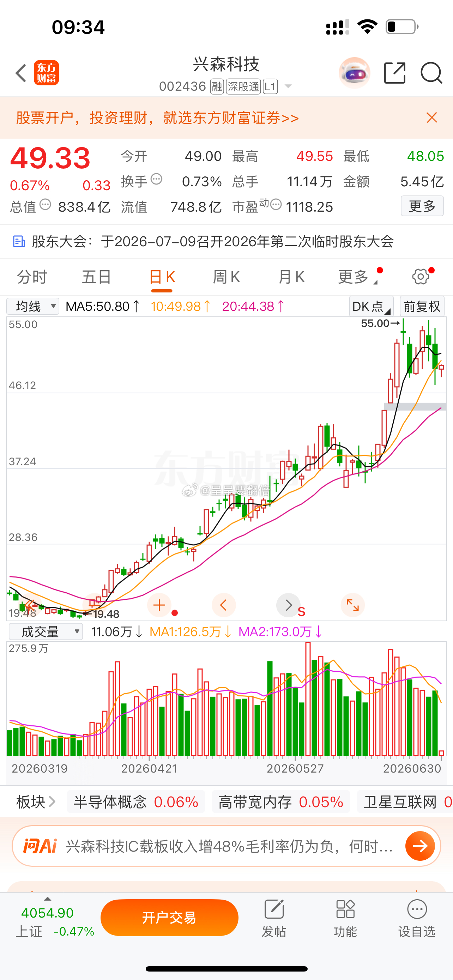Expand the stock code dropdown triangle
The image size is (453, 980).
click(x=288, y=87)
